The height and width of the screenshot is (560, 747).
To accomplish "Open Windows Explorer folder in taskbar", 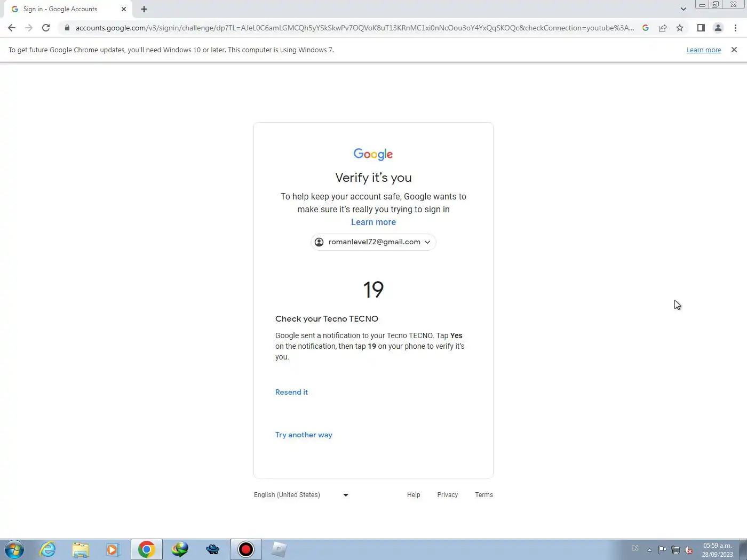I will [81, 549].
